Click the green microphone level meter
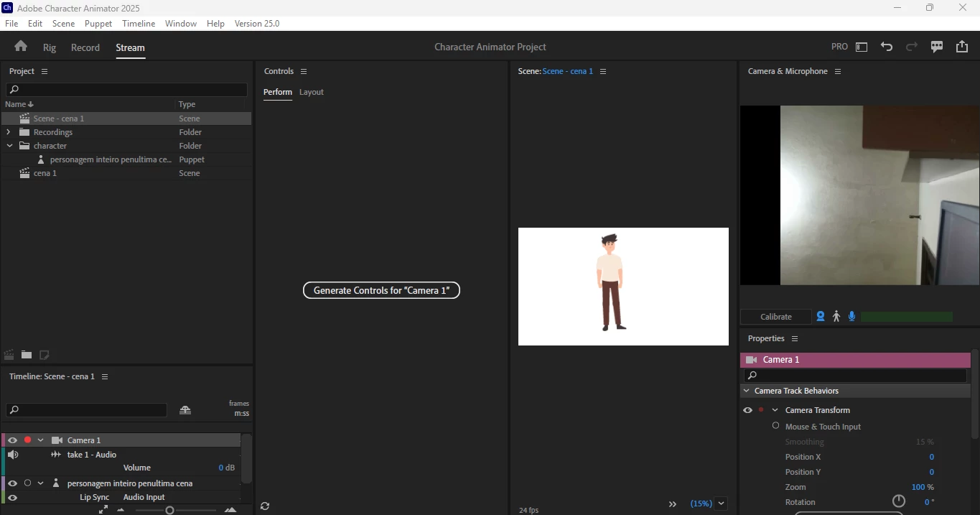The height and width of the screenshot is (515, 980). pos(907,317)
